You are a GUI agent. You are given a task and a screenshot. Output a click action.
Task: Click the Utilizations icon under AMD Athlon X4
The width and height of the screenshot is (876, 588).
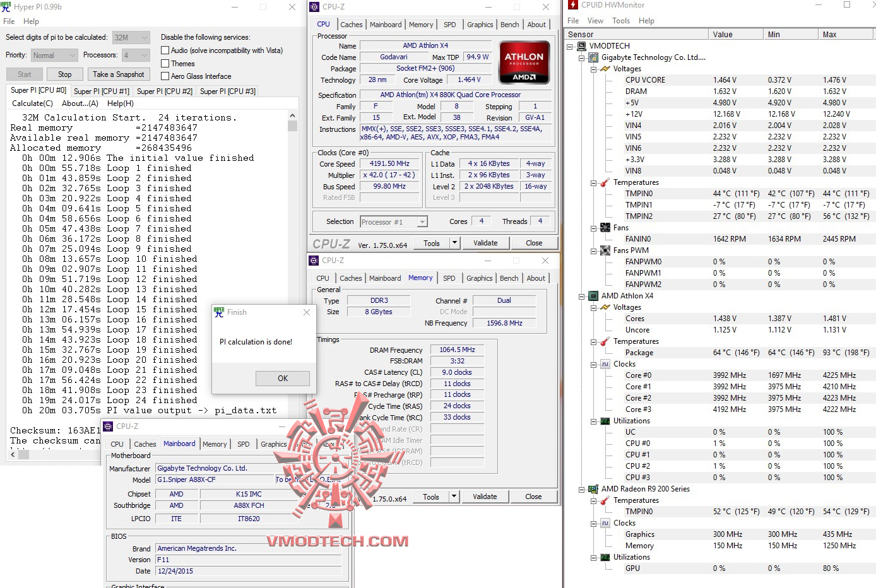tap(605, 421)
